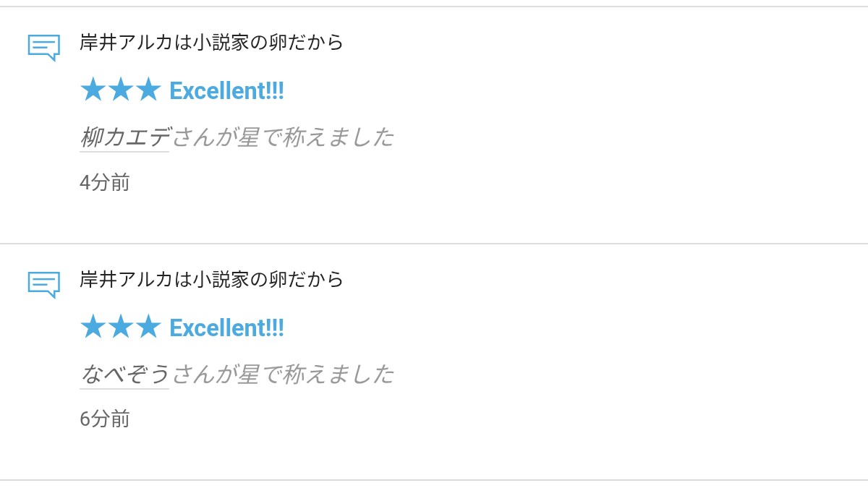The height and width of the screenshot is (488, 868).
Task: Click the comment bubble icon in 柳カエデ's notification
Action: coord(43,48)
